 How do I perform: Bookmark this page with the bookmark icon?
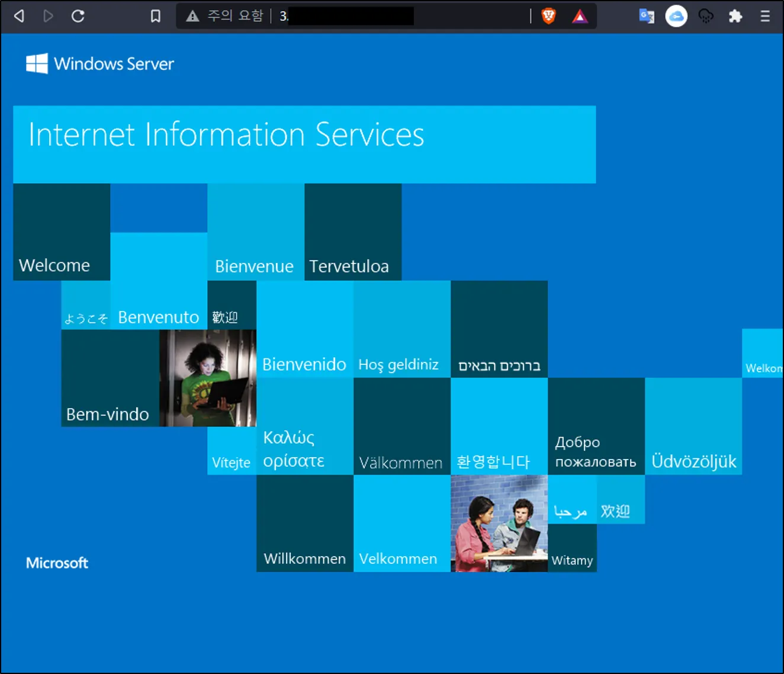pos(155,16)
